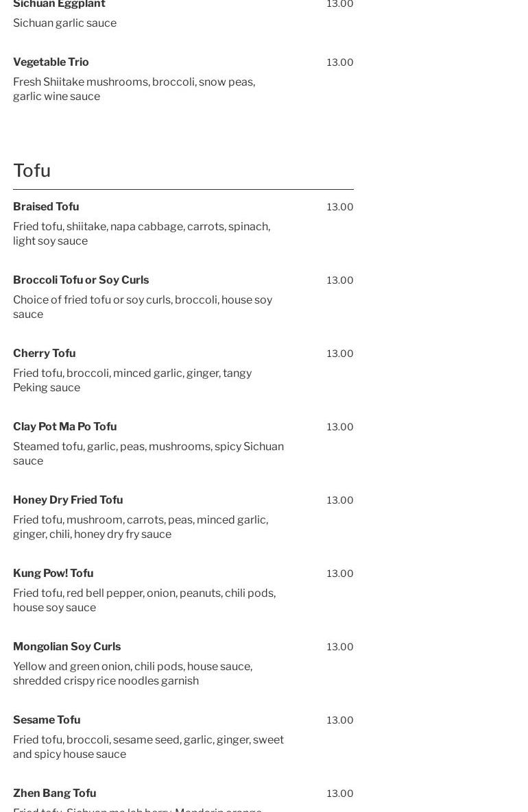Open Broccoli Tofu or Soy Curls item
Viewport: 528px width, 812px height.
pyautogui.click(x=81, y=280)
